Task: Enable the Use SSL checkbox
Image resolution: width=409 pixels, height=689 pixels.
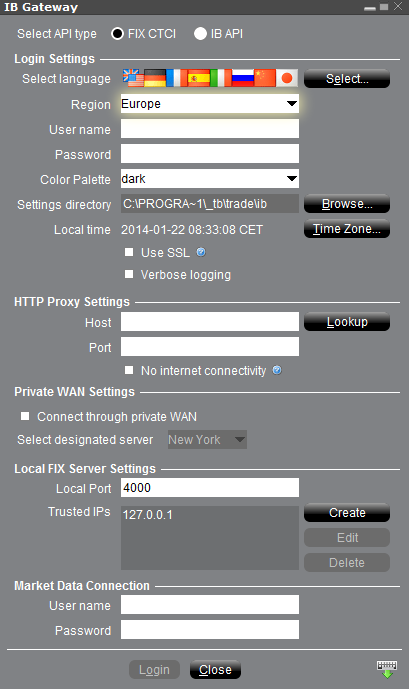Action: point(129,252)
